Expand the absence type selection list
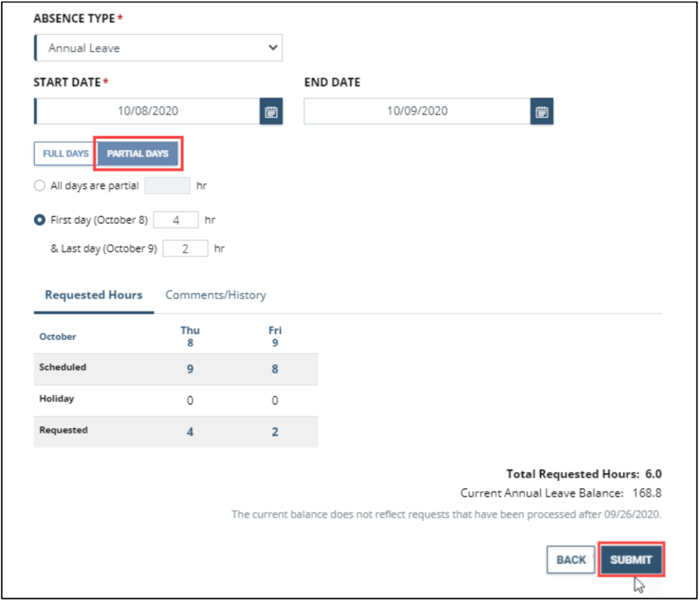The width and height of the screenshot is (700, 602). click(273, 48)
